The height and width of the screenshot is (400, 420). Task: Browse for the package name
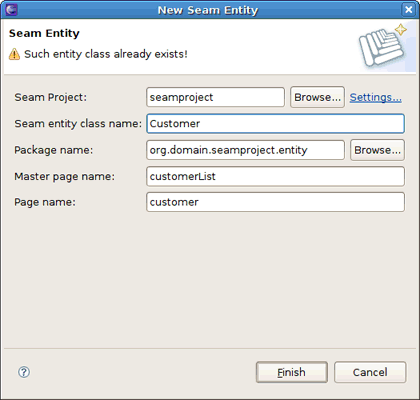pyautogui.click(x=377, y=150)
